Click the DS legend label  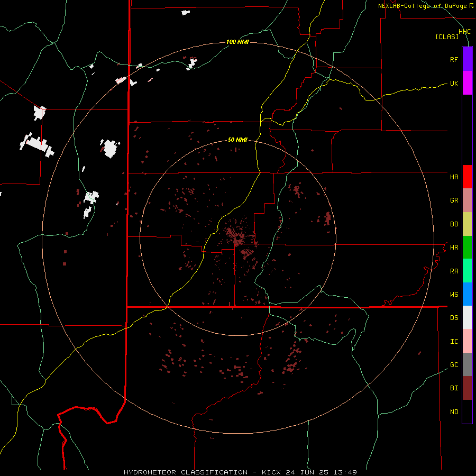(454, 318)
